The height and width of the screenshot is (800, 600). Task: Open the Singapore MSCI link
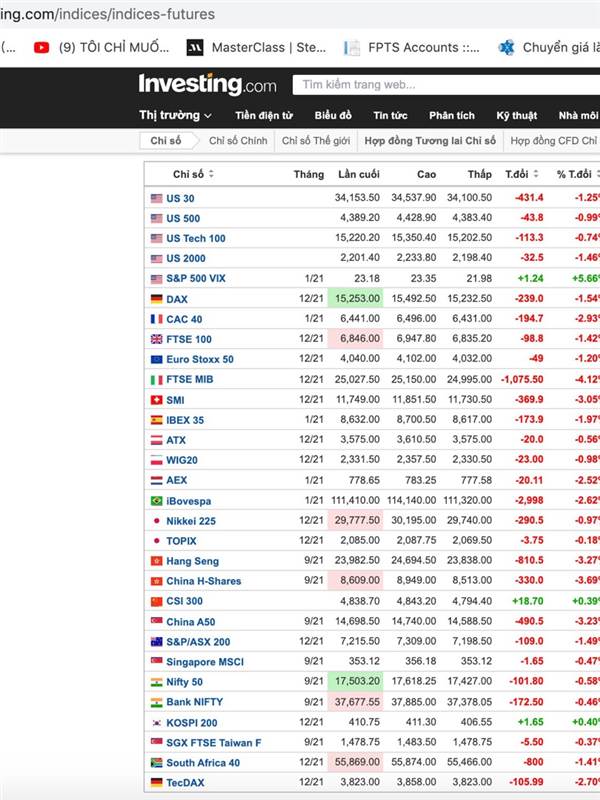point(205,662)
